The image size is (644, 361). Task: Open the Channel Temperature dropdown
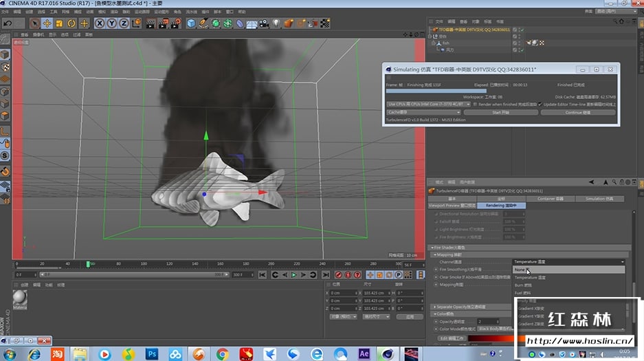[569, 261]
